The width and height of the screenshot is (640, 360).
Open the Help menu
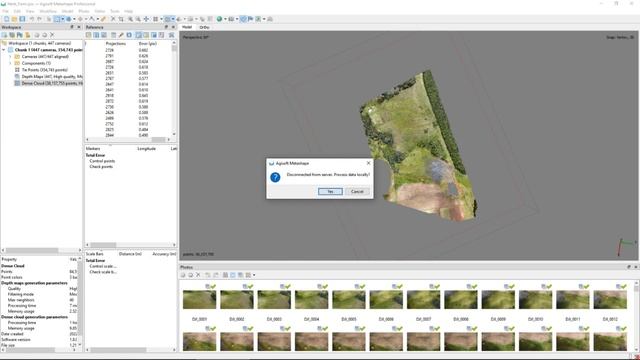[x=129, y=11]
